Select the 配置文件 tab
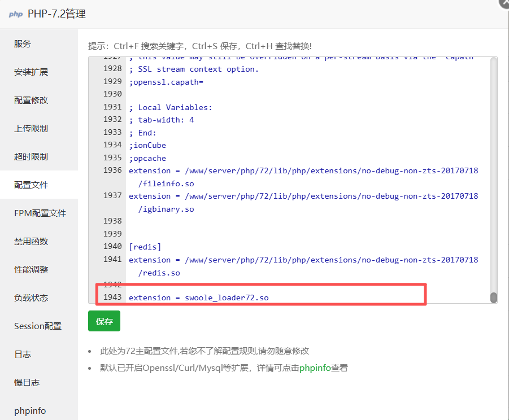Viewport: 509px width, 420px height. 31,185
